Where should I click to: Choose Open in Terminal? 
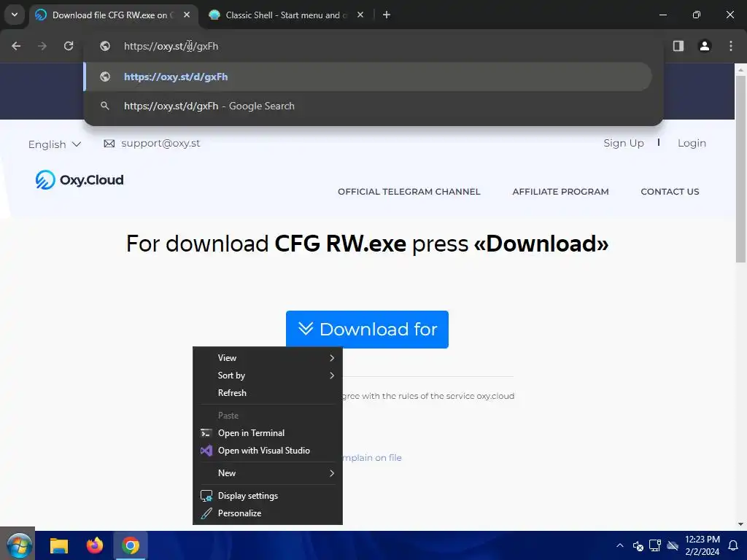tap(267, 433)
